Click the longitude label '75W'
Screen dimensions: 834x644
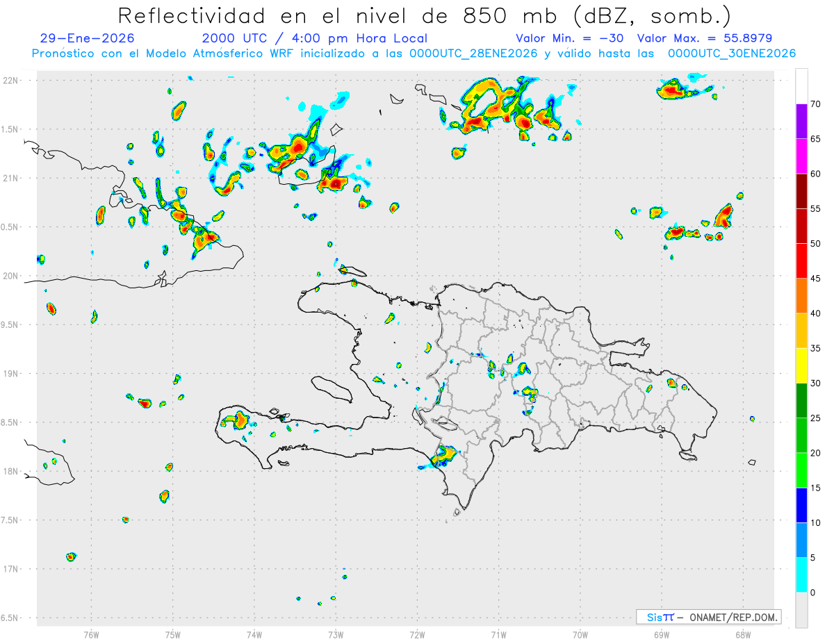coord(173,634)
